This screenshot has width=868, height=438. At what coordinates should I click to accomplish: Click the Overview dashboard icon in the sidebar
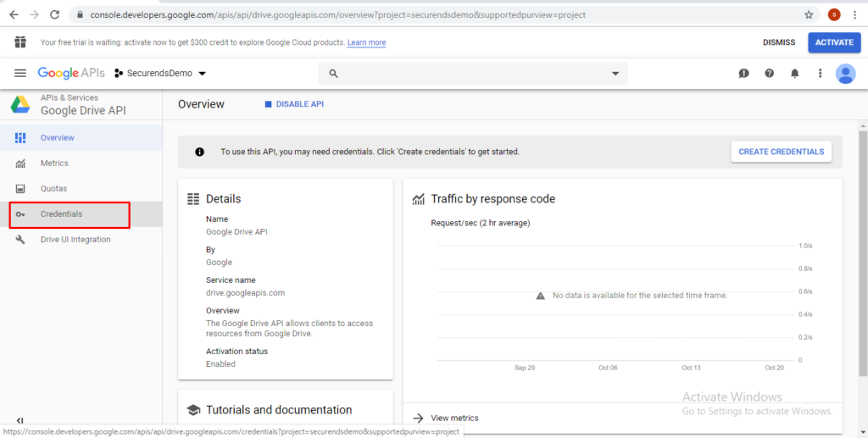pyautogui.click(x=20, y=138)
